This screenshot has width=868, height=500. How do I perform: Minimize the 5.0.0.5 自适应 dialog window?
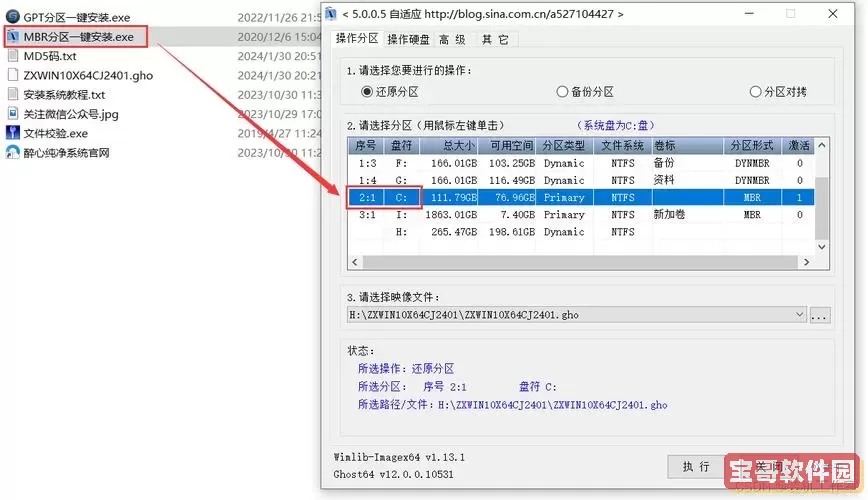point(749,14)
